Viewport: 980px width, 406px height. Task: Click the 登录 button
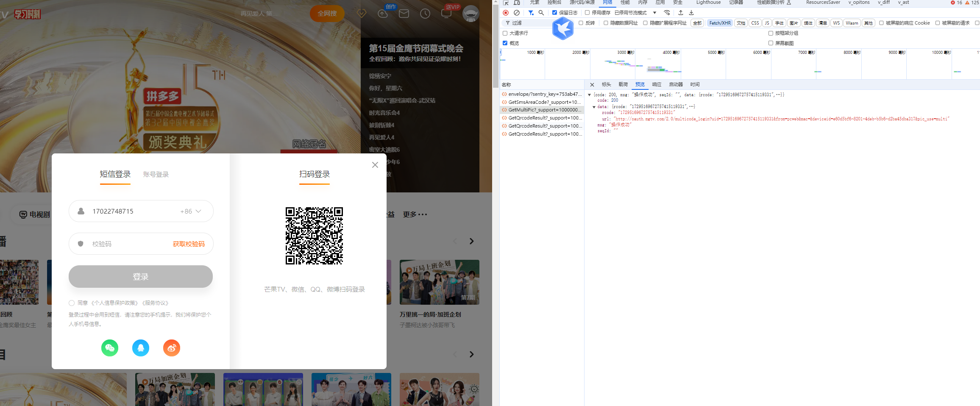coord(141,277)
